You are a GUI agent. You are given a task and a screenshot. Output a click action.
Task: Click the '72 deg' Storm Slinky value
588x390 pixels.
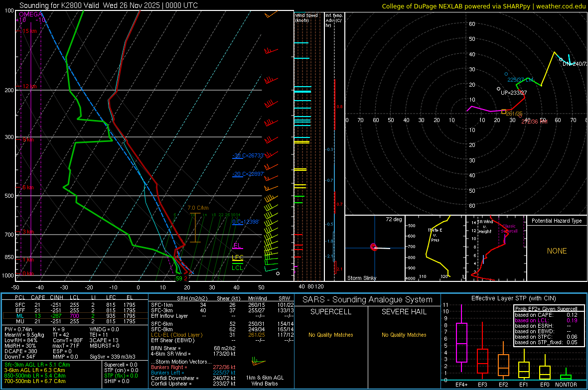[x=394, y=219]
